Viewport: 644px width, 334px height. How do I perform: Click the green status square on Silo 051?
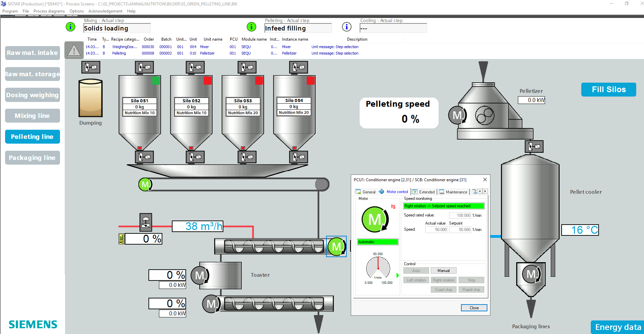pos(156,80)
